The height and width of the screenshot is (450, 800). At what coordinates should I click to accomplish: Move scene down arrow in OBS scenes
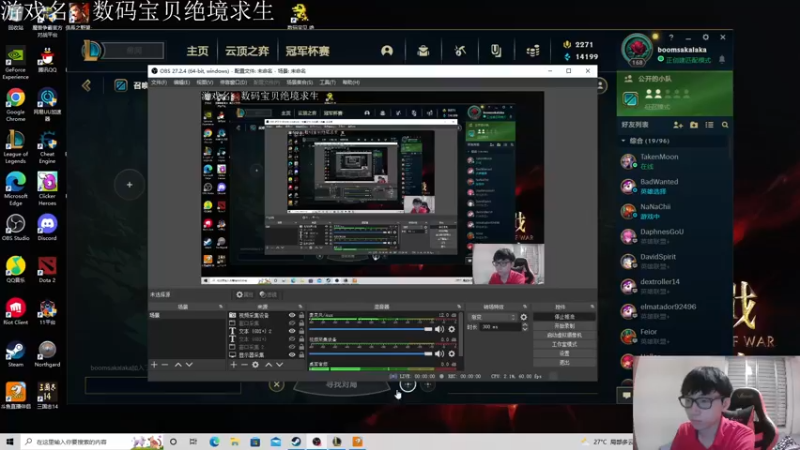[189, 365]
